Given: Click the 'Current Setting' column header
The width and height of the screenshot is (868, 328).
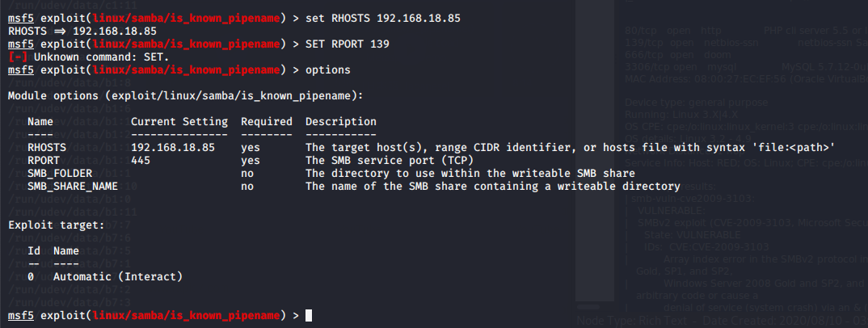Looking at the screenshot, I should click(179, 122).
